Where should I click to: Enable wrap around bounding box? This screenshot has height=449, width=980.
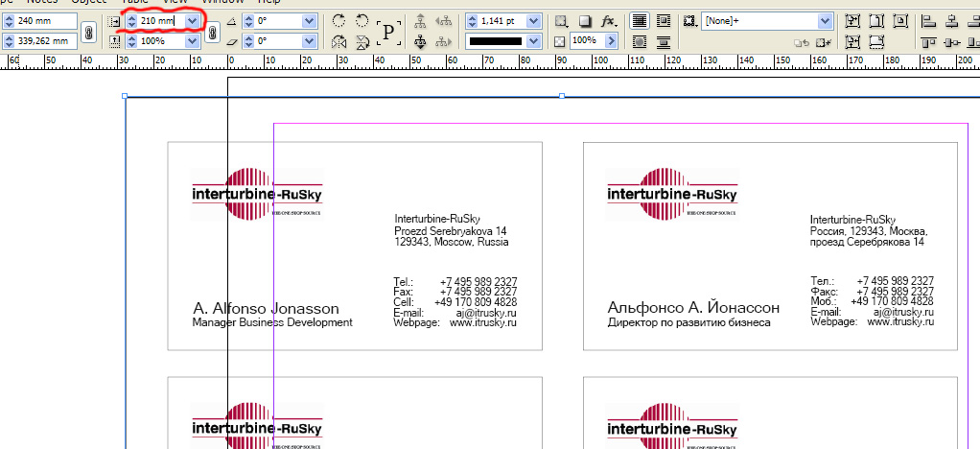click(x=664, y=21)
